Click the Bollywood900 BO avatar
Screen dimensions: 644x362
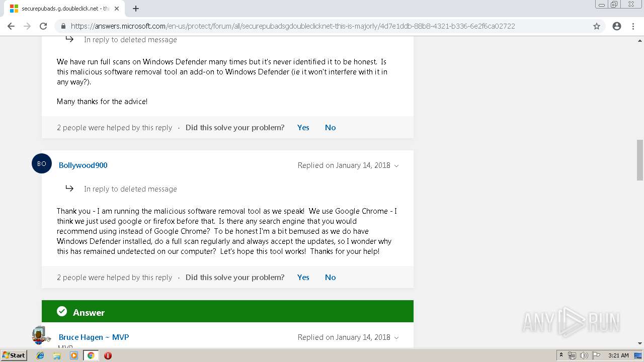tap(42, 164)
